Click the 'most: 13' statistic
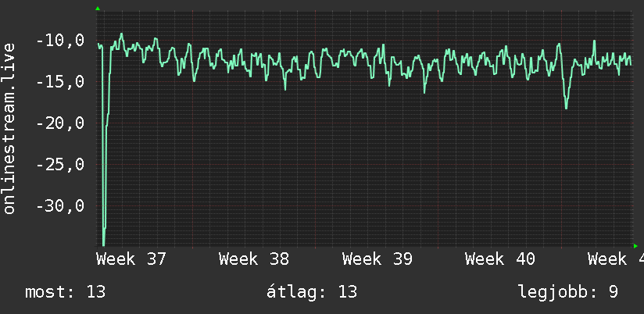Viewport: 644px width, 314px height. [x=66, y=292]
